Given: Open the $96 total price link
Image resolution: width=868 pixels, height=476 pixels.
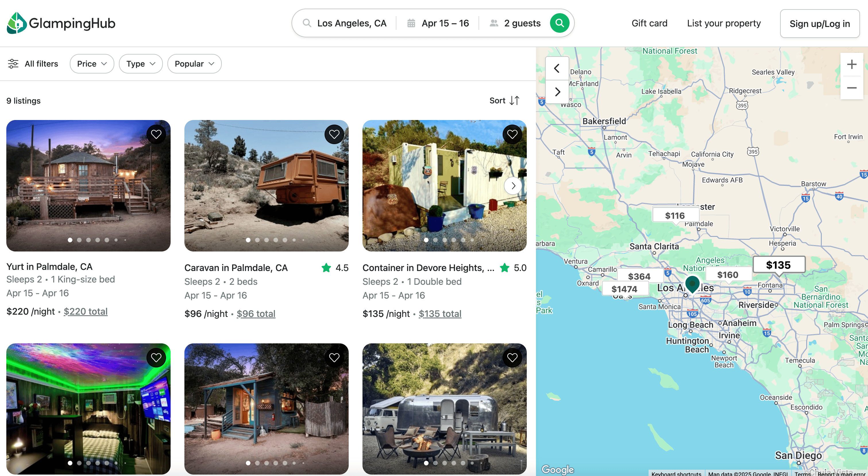Looking at the screenshot, I should (x=256, y=314).
